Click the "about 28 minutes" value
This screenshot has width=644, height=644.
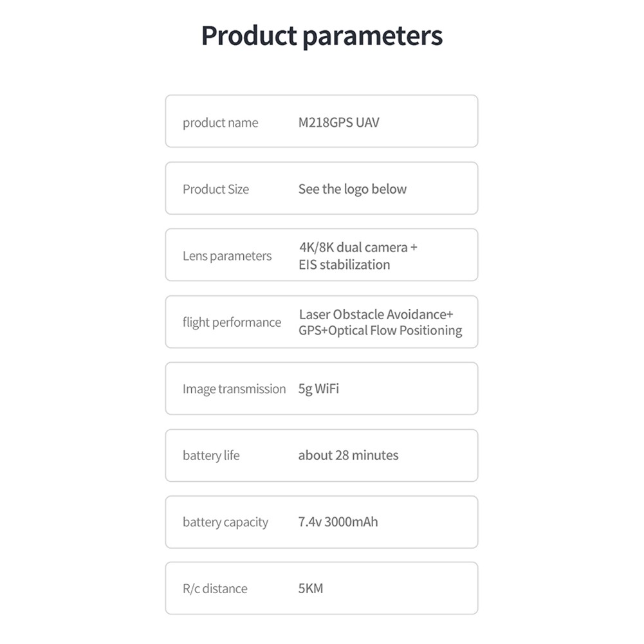348,455
